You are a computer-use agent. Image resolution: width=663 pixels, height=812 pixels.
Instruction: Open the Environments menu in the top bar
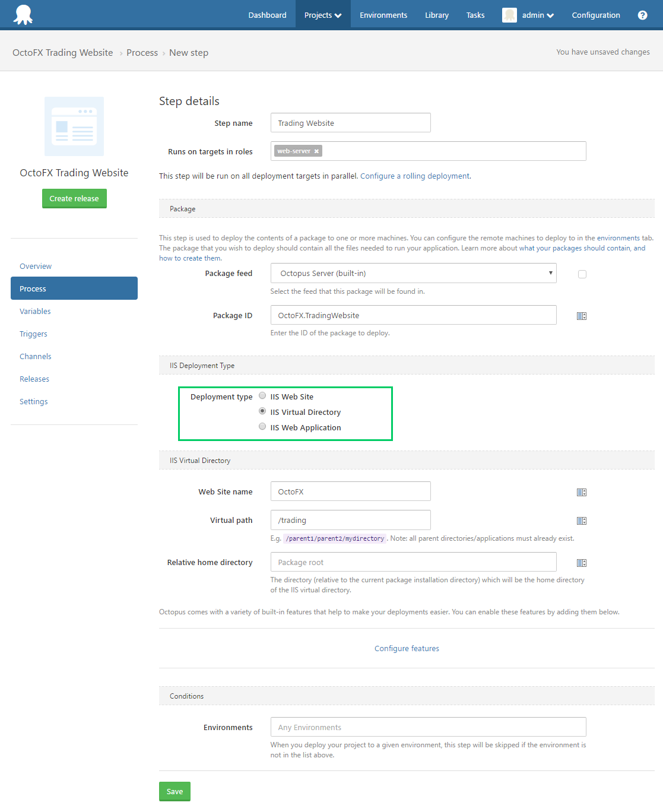coord(383,15)
